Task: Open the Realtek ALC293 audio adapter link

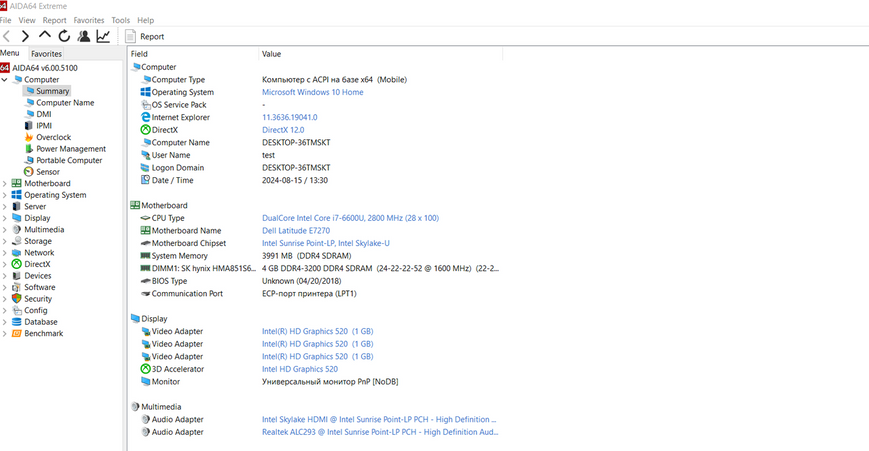Action: [x=380, y=432]
